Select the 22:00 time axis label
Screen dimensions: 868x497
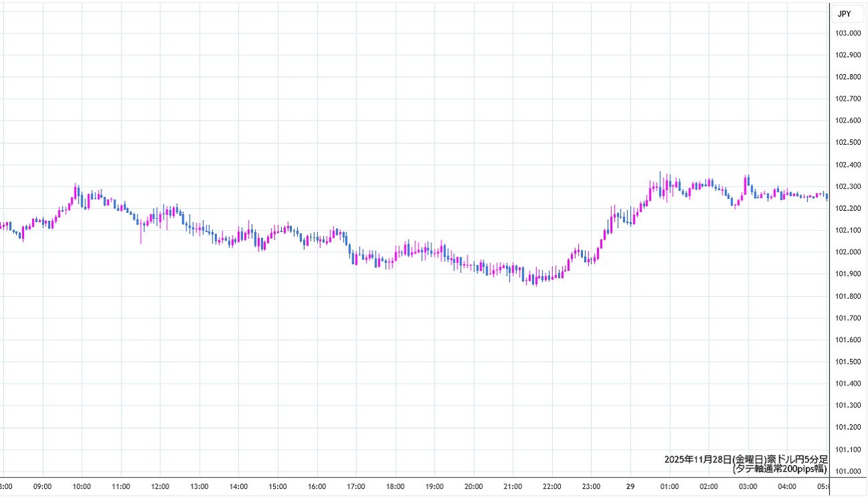pos(552,486)
